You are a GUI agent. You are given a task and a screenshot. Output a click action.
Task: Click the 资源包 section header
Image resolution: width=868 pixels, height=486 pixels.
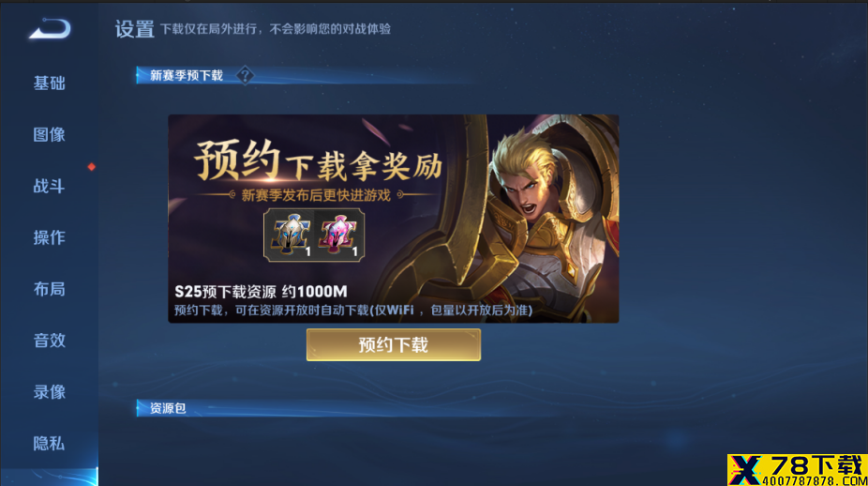[168, 408]
